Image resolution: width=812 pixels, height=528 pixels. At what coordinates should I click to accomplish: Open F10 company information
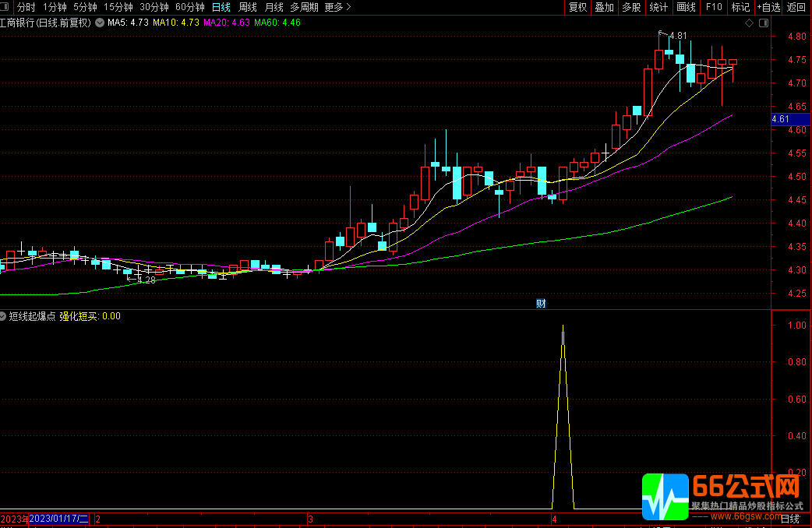pos(714,7)
